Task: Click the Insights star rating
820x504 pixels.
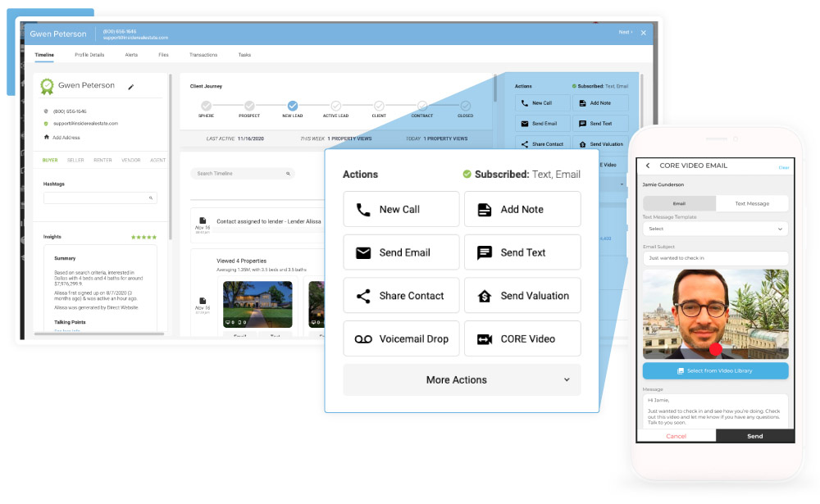Action: point(143,238)
